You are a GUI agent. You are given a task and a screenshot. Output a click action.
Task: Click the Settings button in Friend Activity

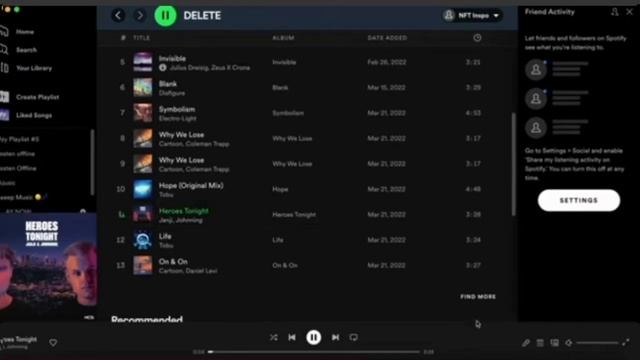[579, 200]
